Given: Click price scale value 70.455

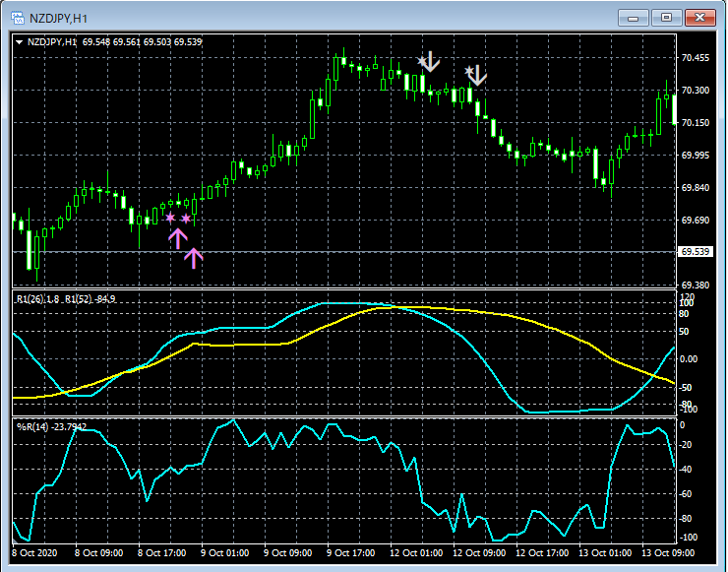Looking at the screenshot, I should 695,58.
